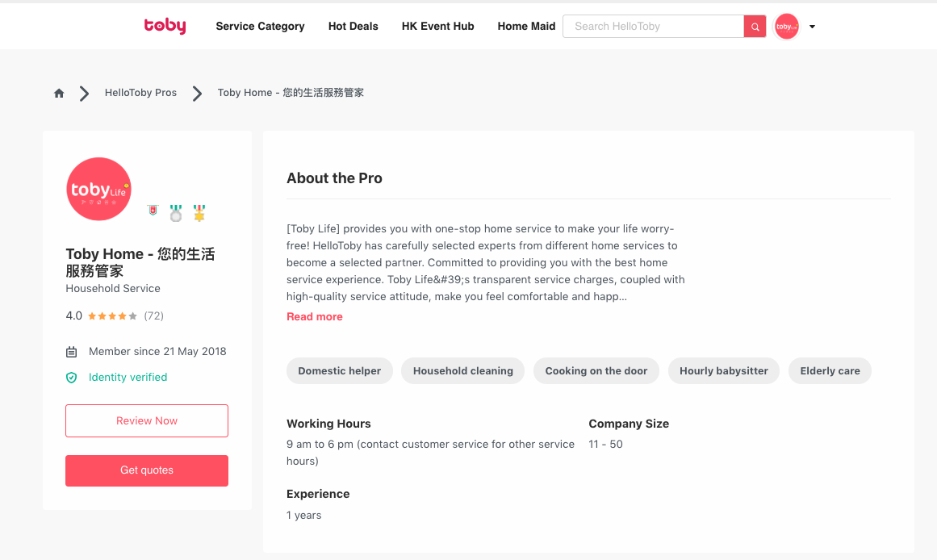Click the red shield badge icon
The height and width of the screenshot is (560, 937).
(x=153, y=211)
